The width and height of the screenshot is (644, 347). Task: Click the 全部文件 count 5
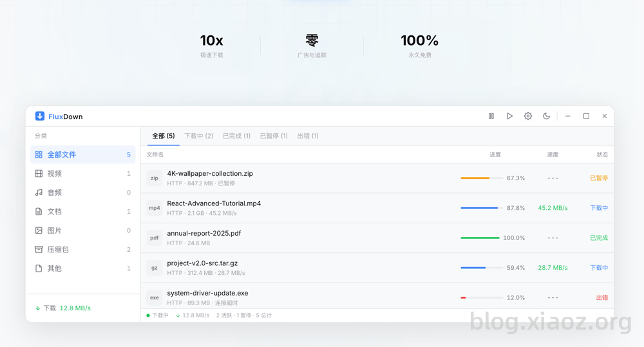tap(129, 155)
